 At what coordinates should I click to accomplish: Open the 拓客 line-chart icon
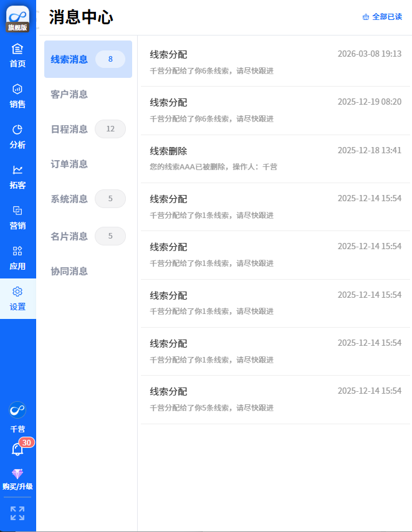tap(17, 170)
